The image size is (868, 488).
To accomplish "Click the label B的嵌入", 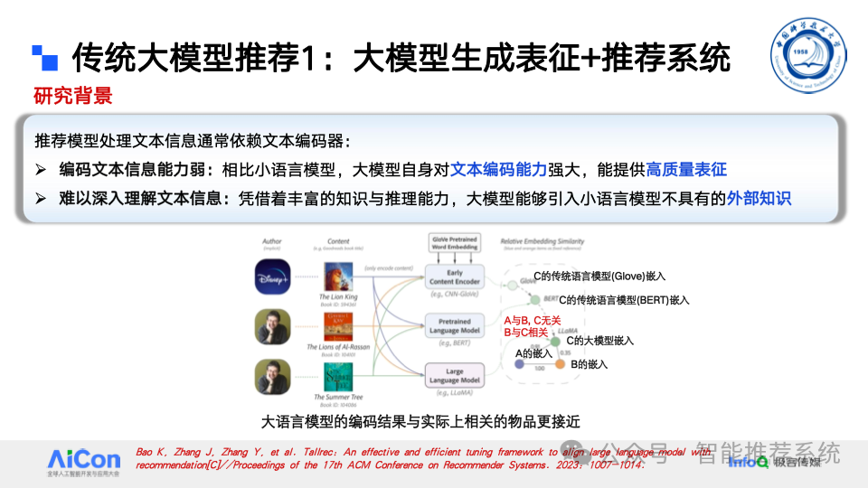I will pyautogui.click(x=589, y=364).
